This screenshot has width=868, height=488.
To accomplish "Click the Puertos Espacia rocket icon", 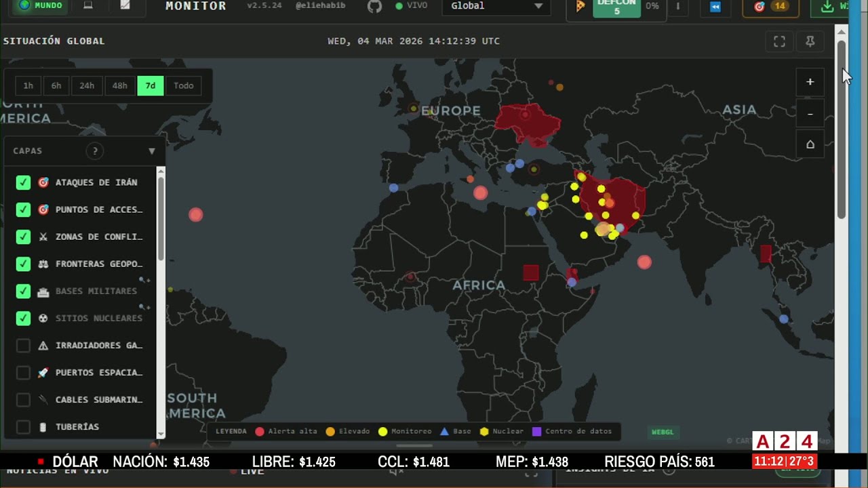I will coord(43,373).
